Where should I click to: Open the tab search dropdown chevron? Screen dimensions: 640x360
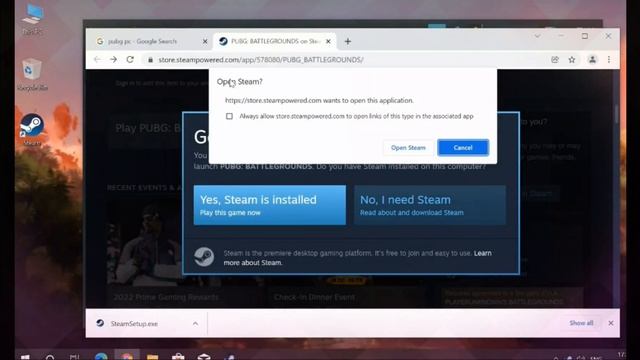(538, 36)
